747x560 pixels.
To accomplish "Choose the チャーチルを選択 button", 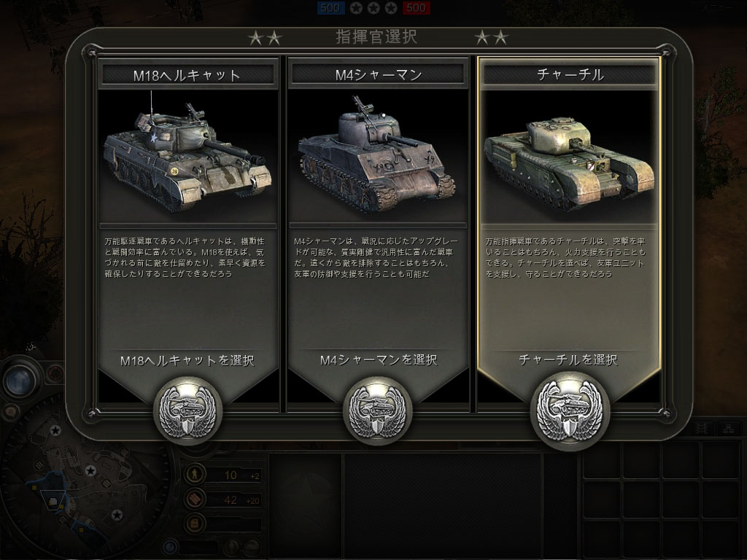I will coord(568,359).
